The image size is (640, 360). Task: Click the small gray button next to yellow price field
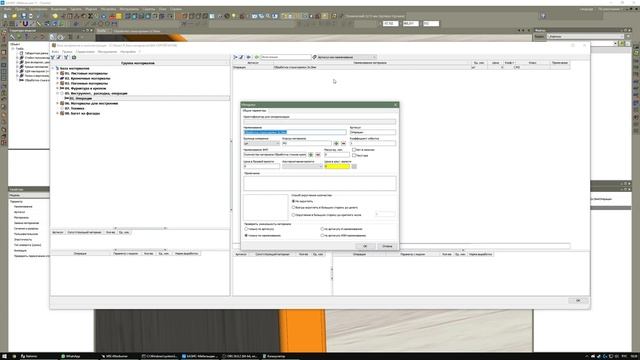click(x=354, y=167)
